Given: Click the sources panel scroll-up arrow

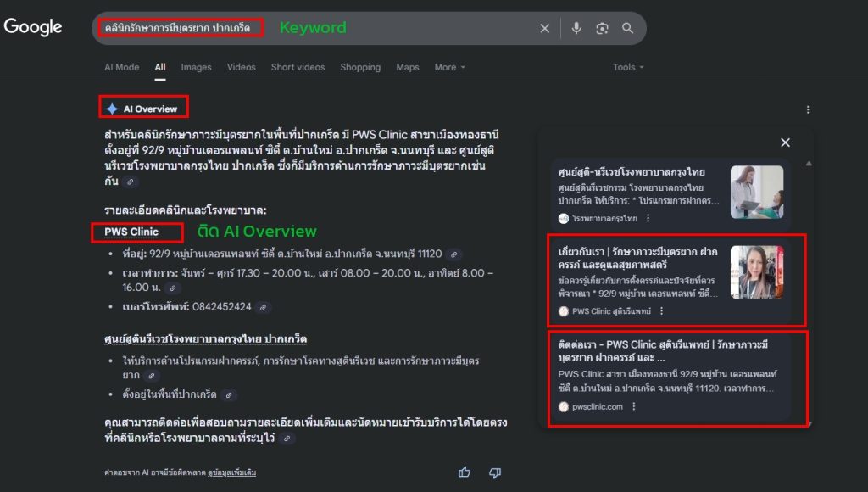Looking at the screenshot, I should pyautogui.click(x=809, y=164).
